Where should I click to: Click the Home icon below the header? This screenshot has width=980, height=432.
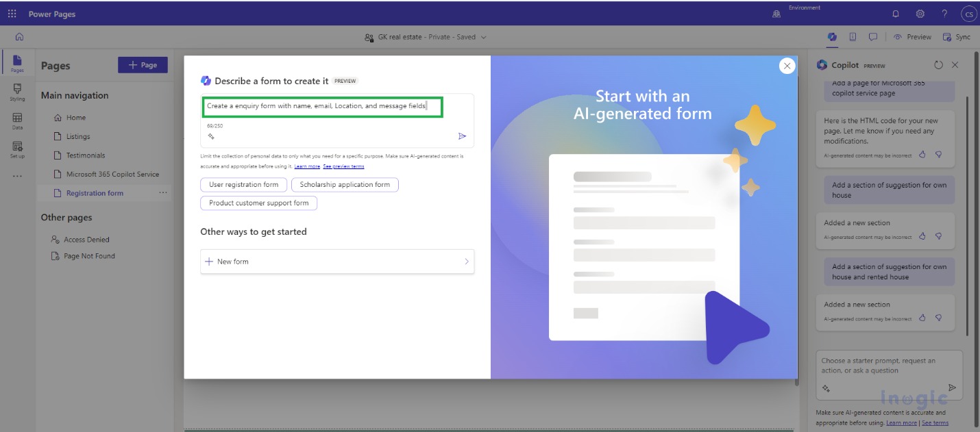coord(19,37)
